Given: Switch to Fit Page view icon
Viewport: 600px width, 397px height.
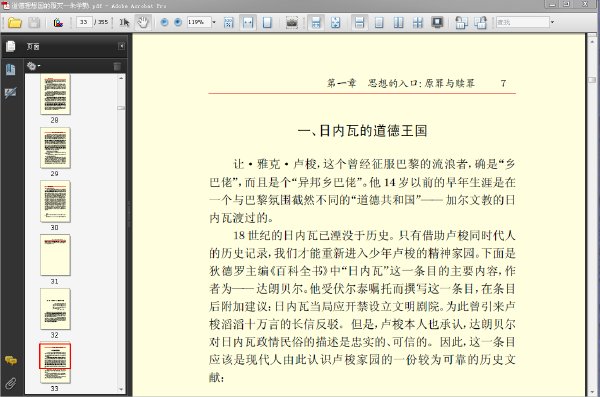Looking at the screenshot, I should click(267, 23).
